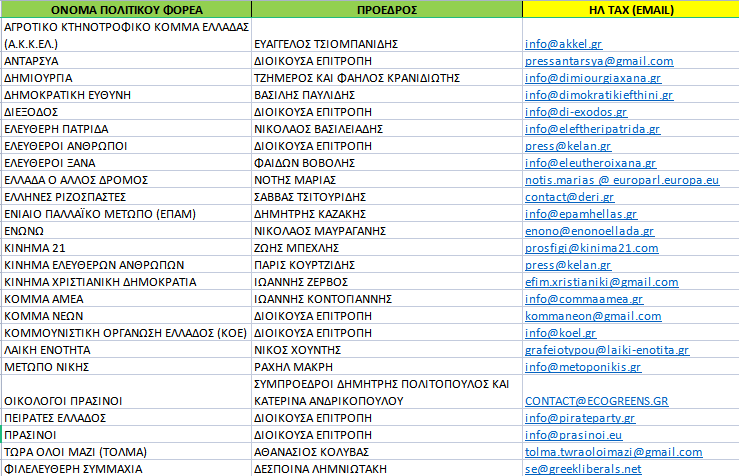
Task: Open the grafeiotypou@laiki-enotita.gr link
Action: pyautogui.click(x=606, y=350)
